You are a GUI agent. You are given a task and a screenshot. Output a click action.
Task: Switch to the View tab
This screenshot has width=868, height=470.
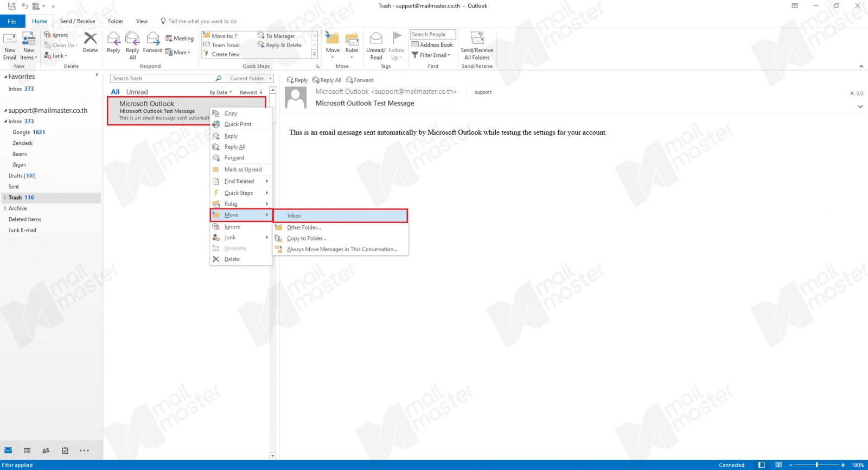(x=142, y=21)
